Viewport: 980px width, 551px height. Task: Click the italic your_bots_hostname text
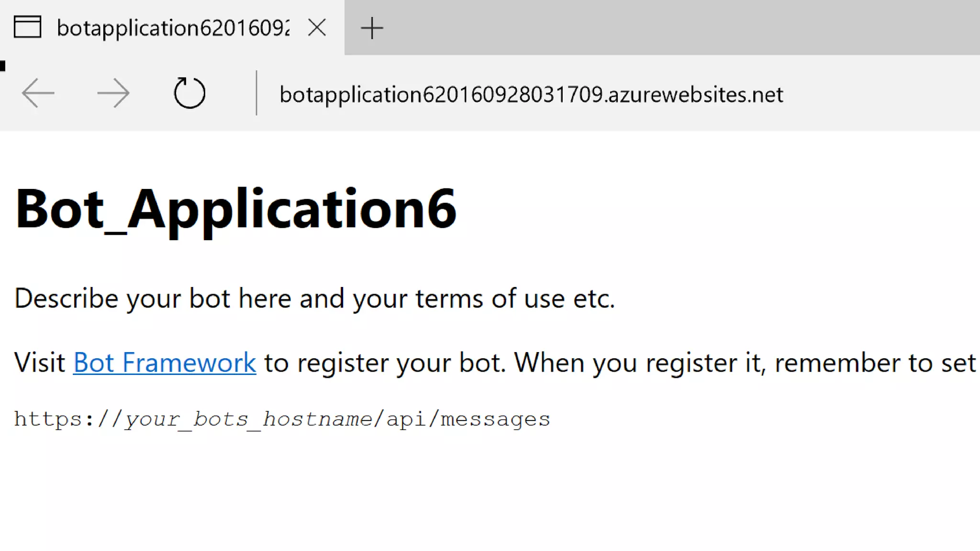(248, 419)
